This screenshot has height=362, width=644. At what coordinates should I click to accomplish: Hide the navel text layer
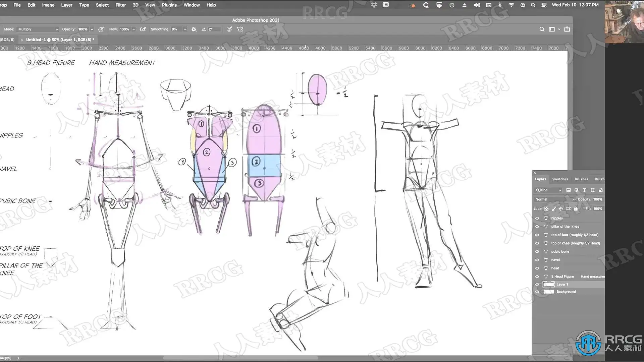coord(537,260)
